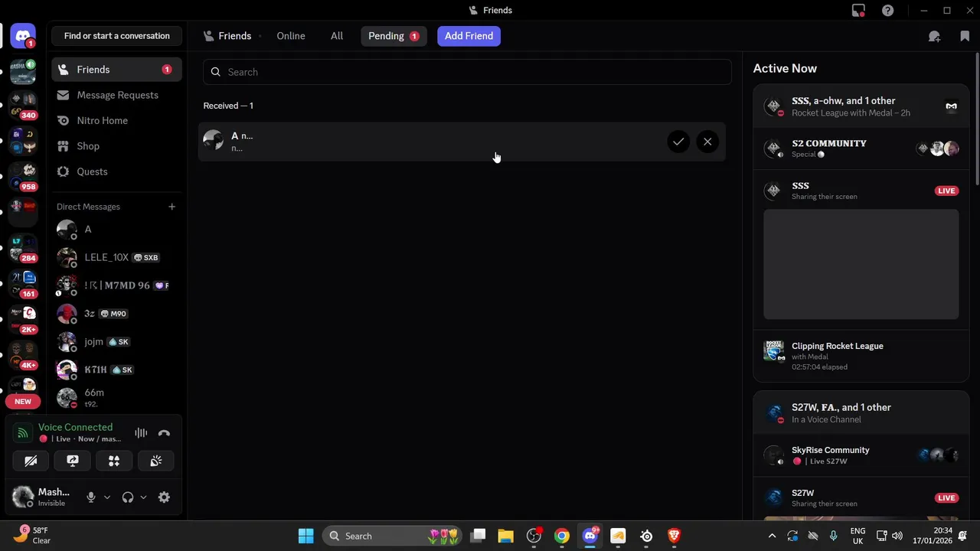This screenshot has height=551, width=980.
Task: Open Quests
Action: point(117,171)
